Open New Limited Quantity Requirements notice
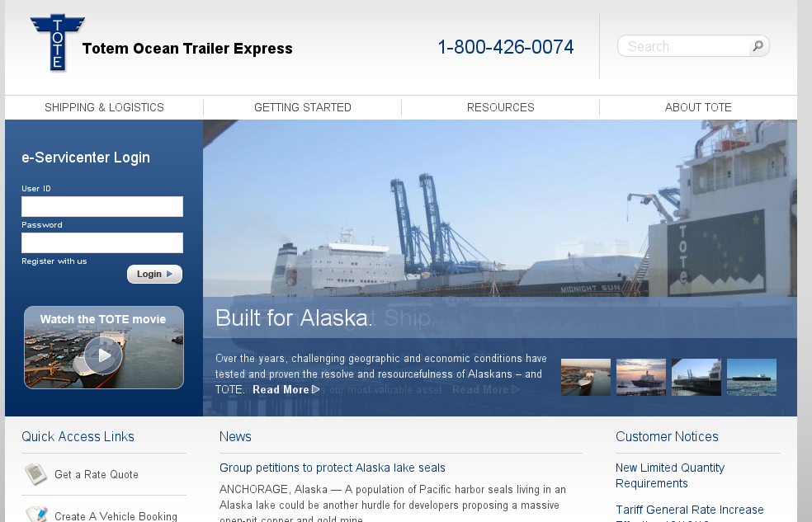 coord(669,476)
